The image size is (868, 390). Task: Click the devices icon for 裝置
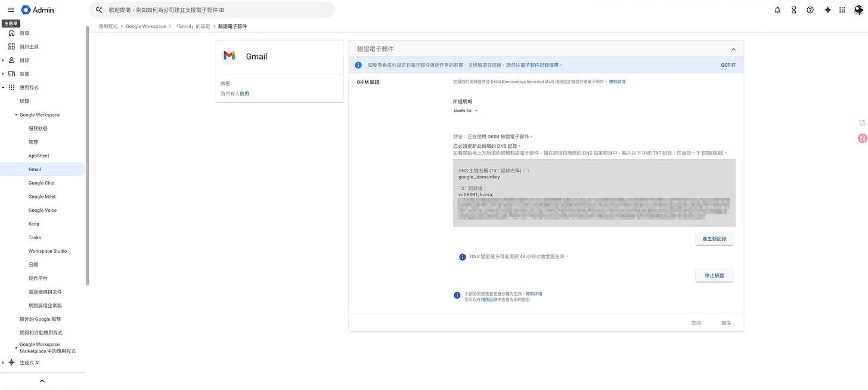coord(11,74)
